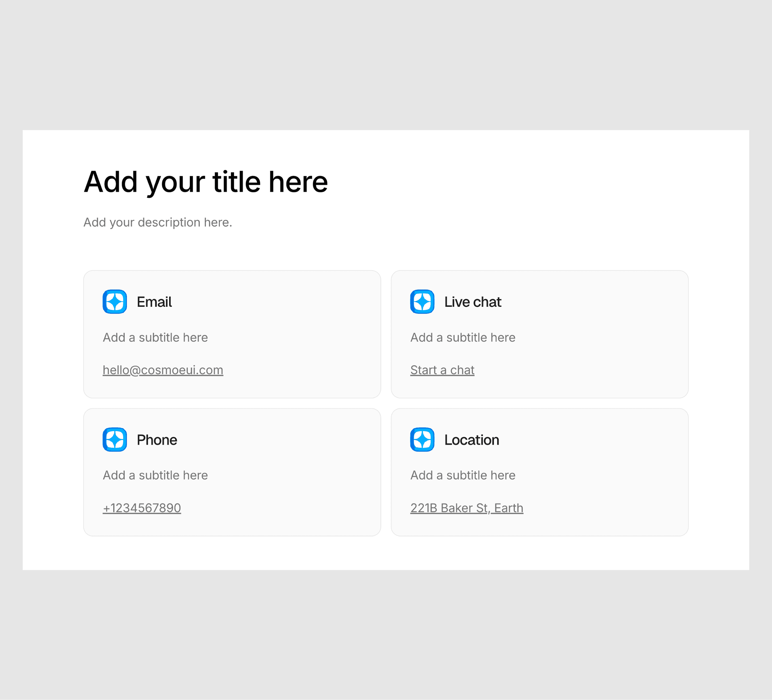
Task: Click the blue star icon beside Email
Action: click(114, 301)
